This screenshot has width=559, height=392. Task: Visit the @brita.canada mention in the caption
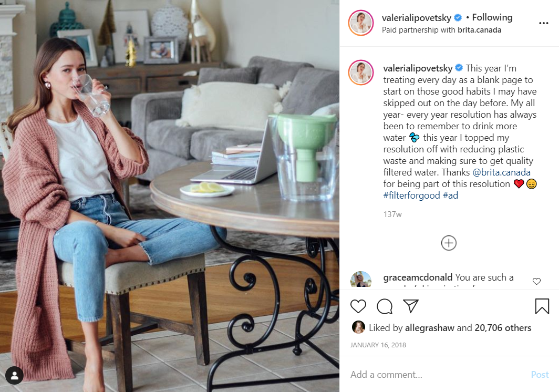click(x=501, y=172)
